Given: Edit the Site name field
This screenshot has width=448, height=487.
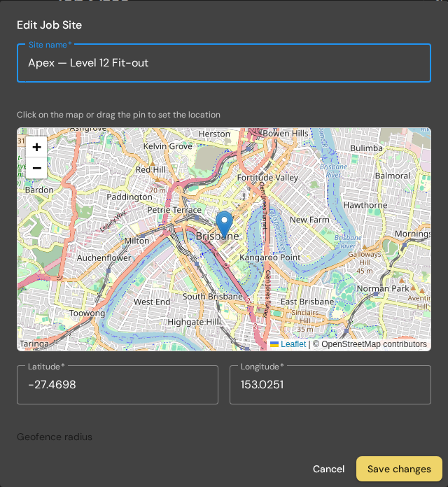Looking at the screenshot, I should tap(224, 63).
